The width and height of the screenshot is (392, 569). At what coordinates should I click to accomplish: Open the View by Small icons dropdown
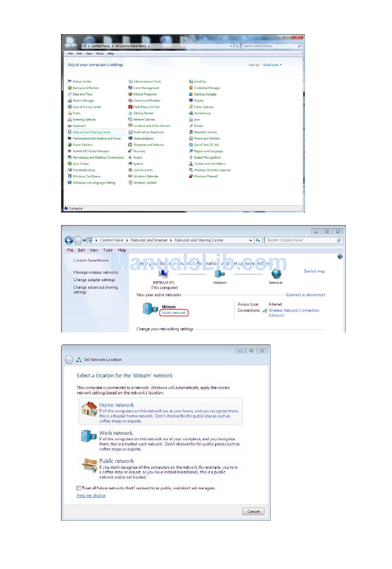click(272, 65)
